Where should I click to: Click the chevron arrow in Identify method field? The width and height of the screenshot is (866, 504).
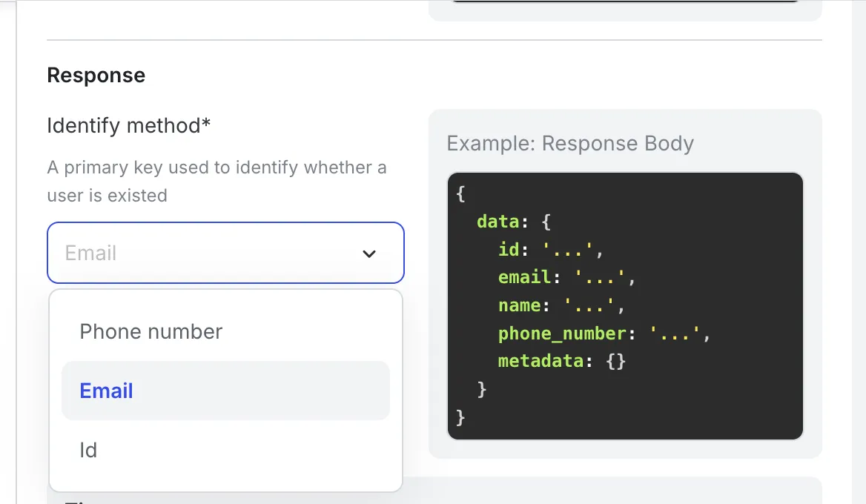pos(368,253)
